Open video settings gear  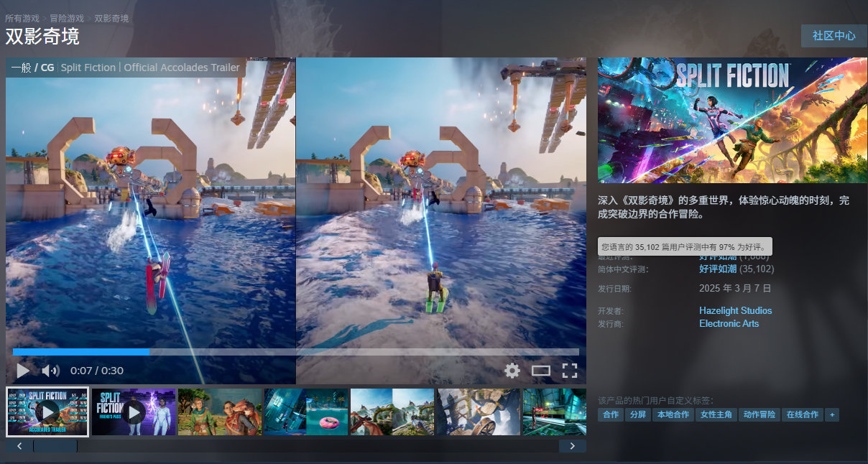[x=512, y=371]
